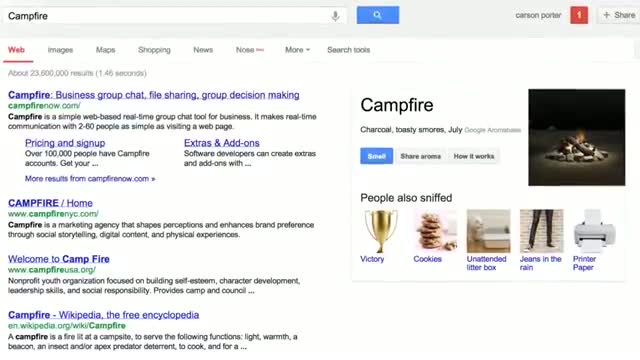This screenshot has width=640, height=360.
Task: Open the campfire photo thumbnail
Action: pos(576,137)
